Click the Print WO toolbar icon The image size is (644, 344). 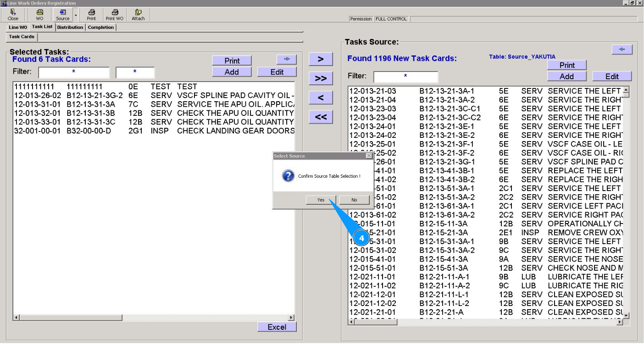pyautogui.click(x=115, y=15)
